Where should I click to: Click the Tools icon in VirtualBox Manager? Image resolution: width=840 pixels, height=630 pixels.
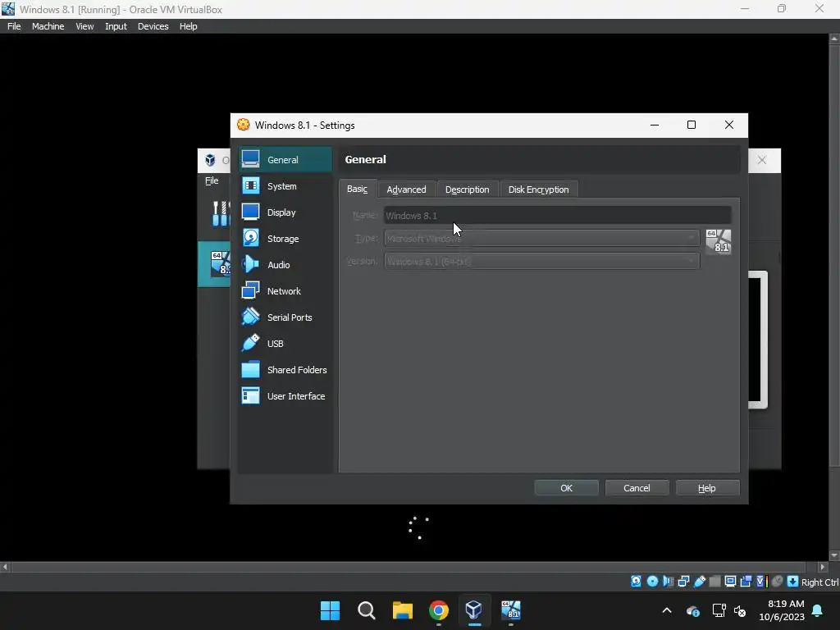220,213
